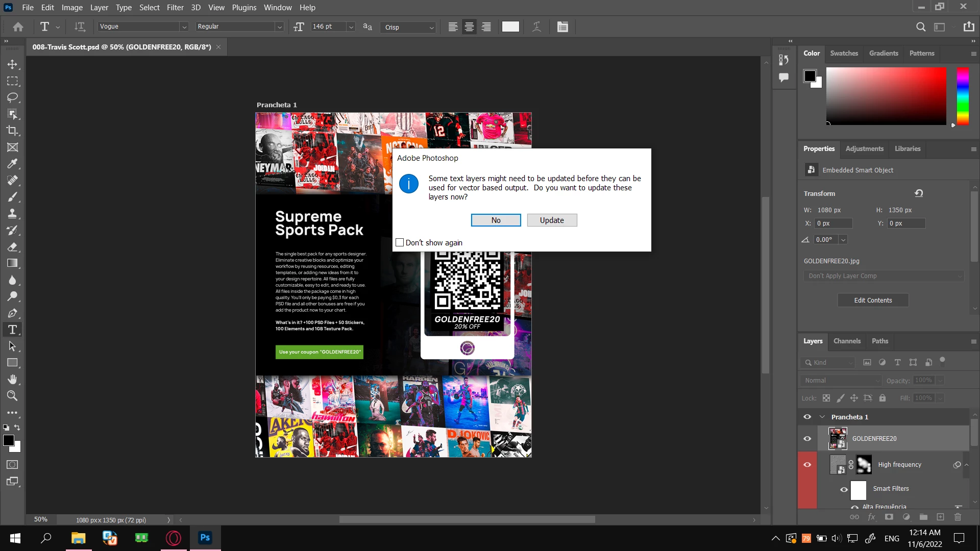Screen dimensions: 980x551
Task: Select the Hand tool
Action: point(12,379)
